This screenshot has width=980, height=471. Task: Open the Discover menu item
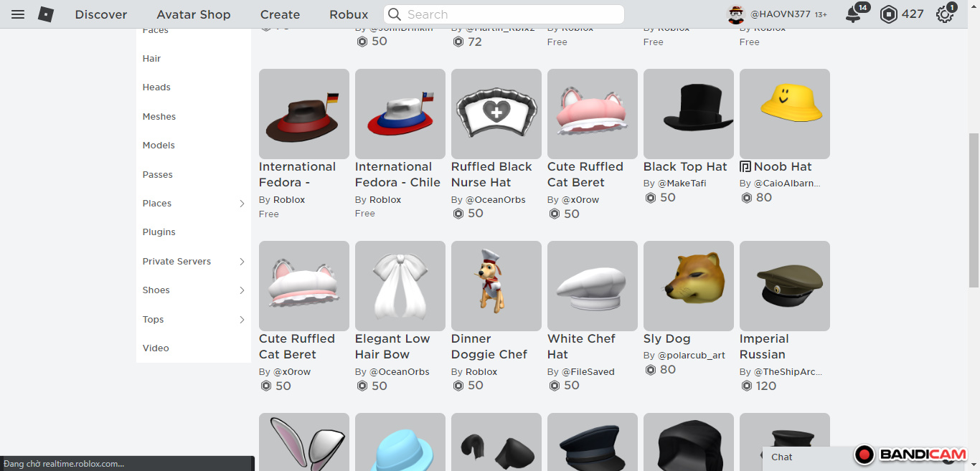coord(101,14)
